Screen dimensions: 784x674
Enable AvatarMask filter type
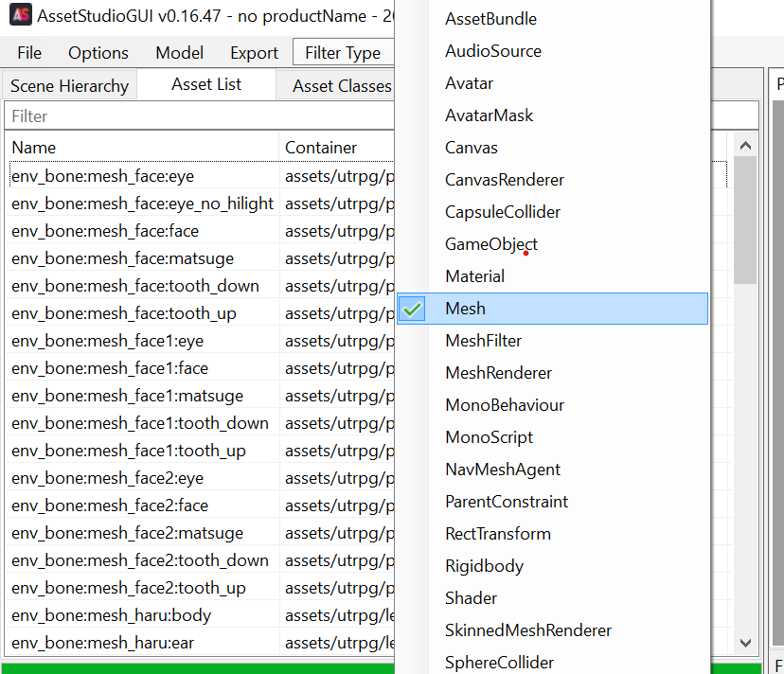(552, 115)
